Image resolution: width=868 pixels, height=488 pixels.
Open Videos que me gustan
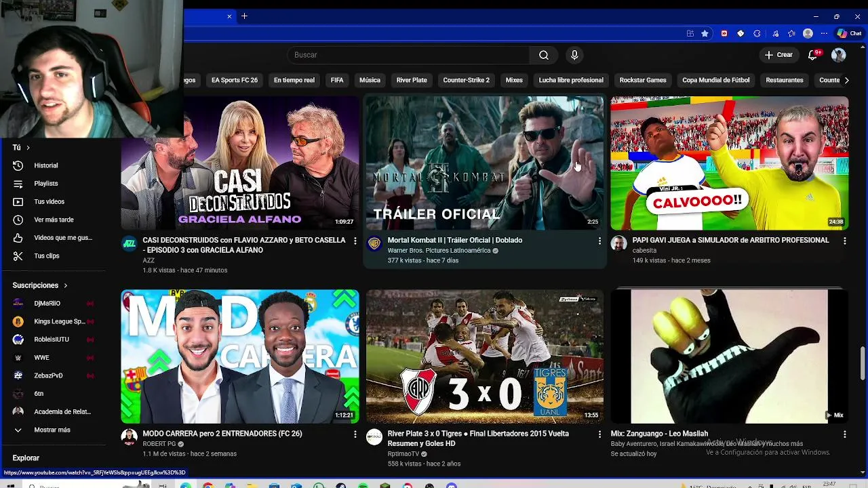(62, 238)
